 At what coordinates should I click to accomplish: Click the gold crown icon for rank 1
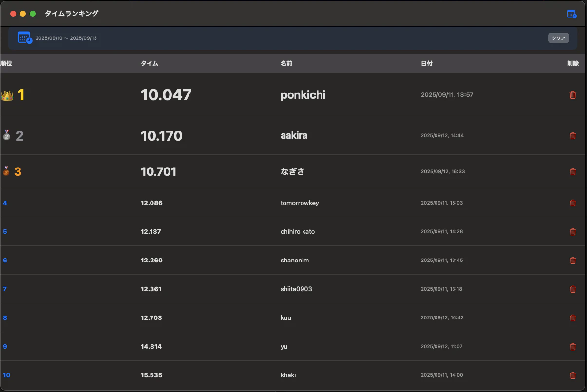click(7, 95)
